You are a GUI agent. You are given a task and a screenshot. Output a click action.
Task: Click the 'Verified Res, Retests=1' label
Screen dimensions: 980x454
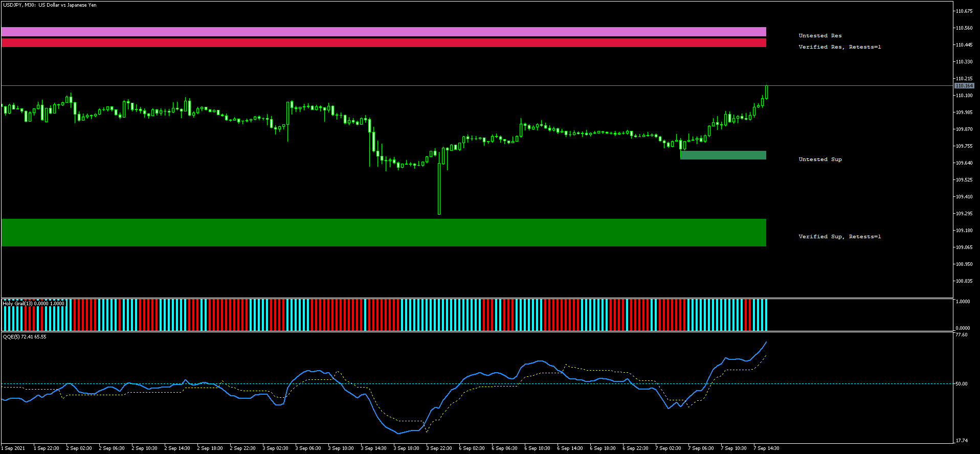pos(840,47)
